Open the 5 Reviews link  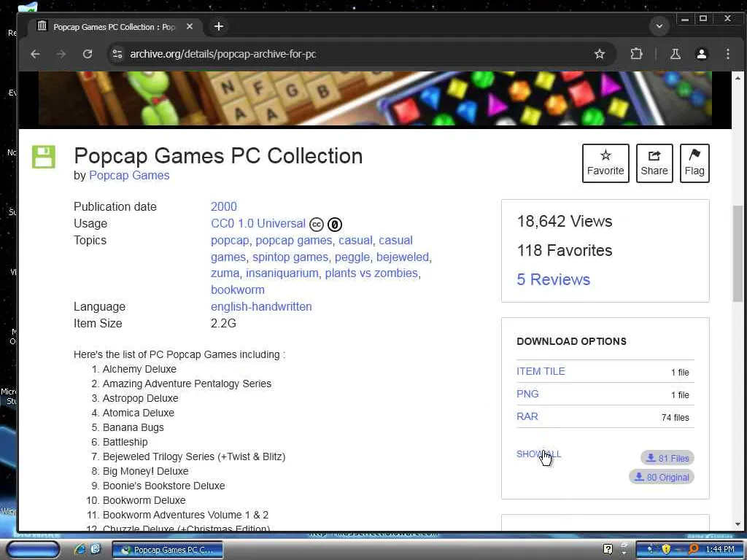554,279
